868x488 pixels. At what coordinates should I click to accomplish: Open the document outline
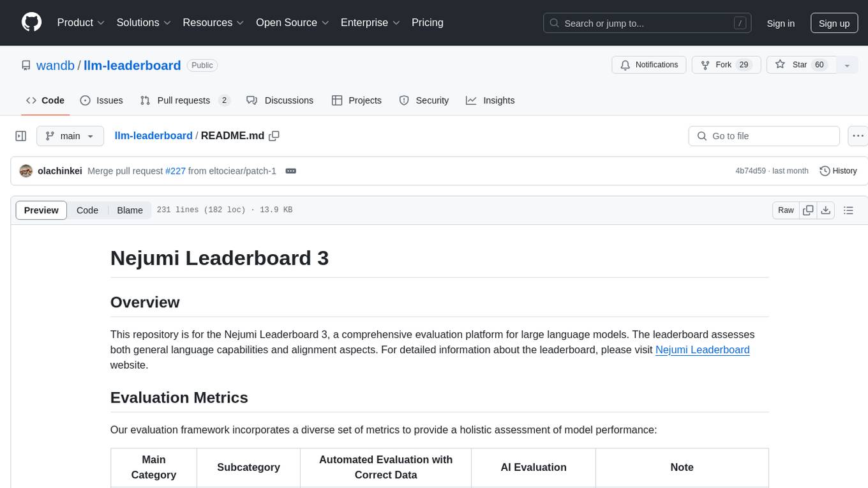coord(848,210)
